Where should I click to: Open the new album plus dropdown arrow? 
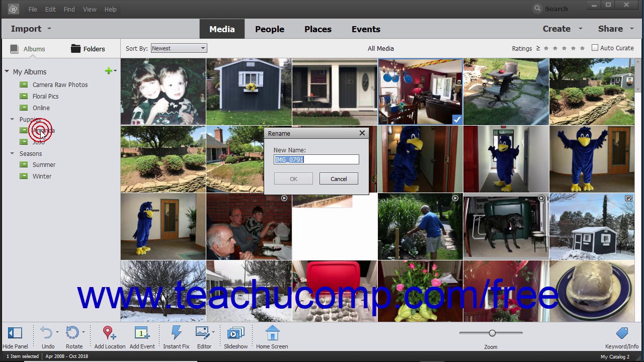click(x=115, y=71)
